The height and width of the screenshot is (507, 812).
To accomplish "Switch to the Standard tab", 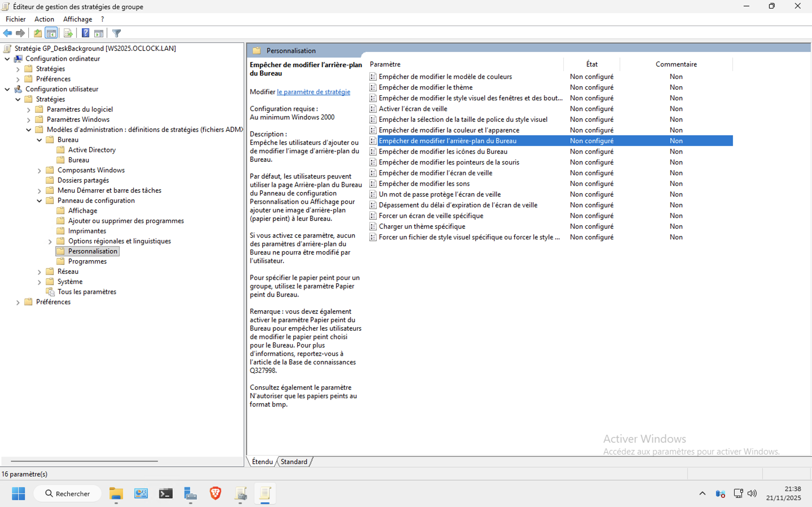I will [294, 462].
